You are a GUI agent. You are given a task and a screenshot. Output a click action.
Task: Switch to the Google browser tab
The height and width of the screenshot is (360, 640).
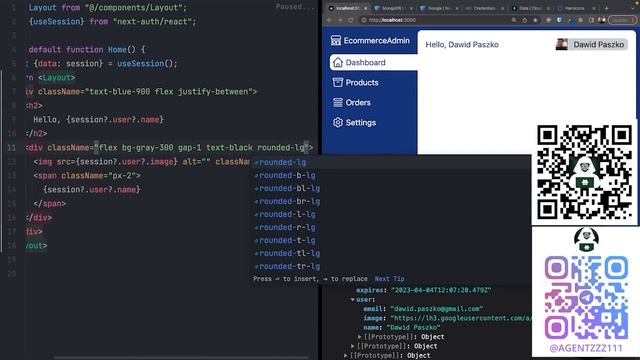point(439,8)
